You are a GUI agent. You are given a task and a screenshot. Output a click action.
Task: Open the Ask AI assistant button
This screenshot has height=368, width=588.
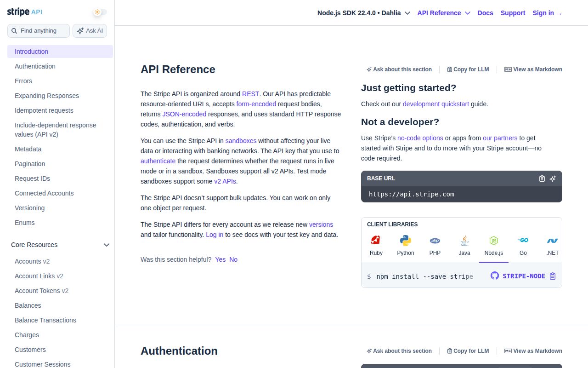(90, 31)
